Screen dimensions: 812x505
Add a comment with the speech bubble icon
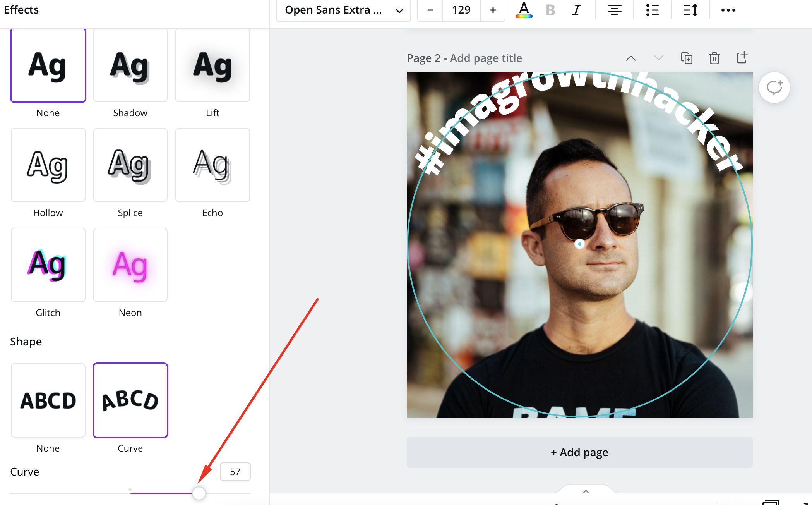pyautogui.click(x=774, y=88)
